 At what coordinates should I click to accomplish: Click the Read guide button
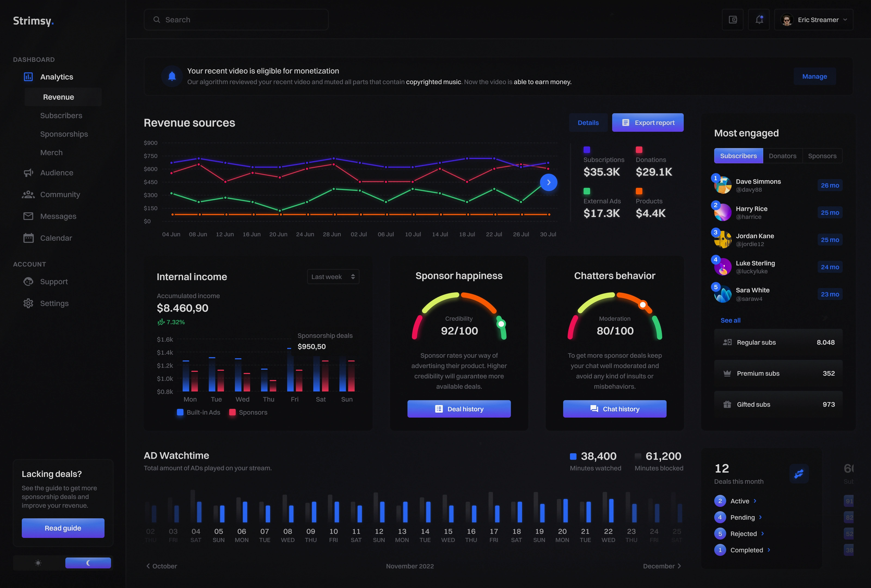click(x=62, y=528)
